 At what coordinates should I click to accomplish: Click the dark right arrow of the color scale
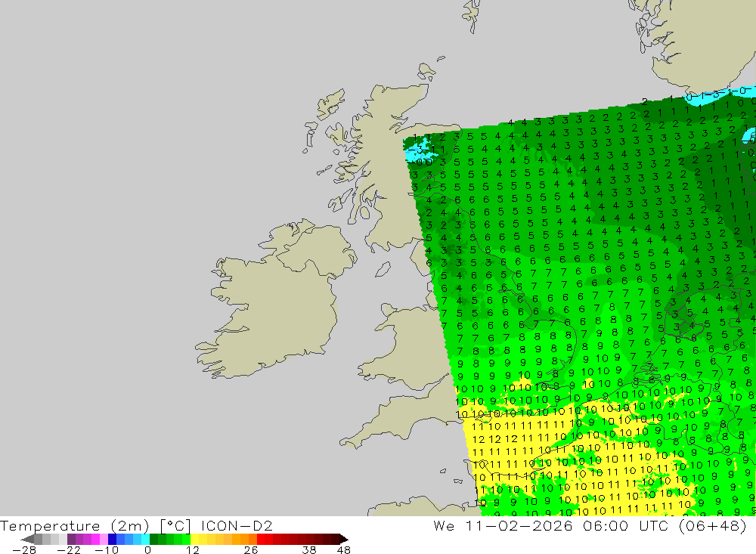(x=343, y=540)
